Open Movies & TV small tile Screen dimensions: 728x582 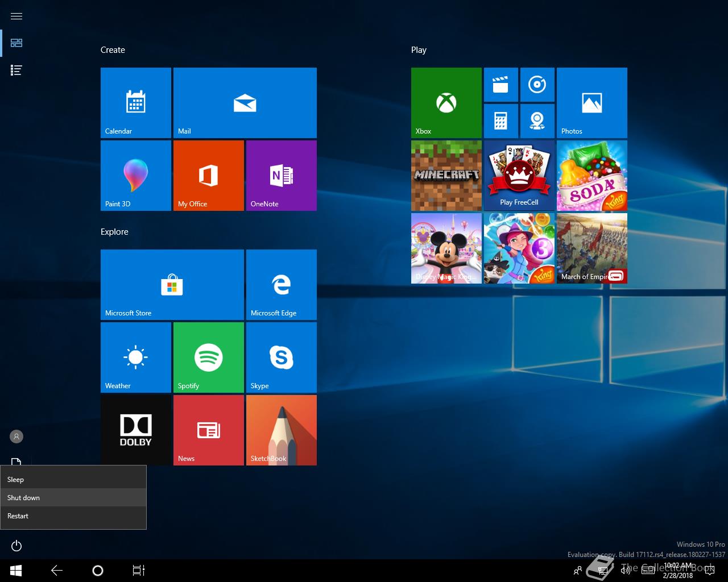(x=501, y=85)
